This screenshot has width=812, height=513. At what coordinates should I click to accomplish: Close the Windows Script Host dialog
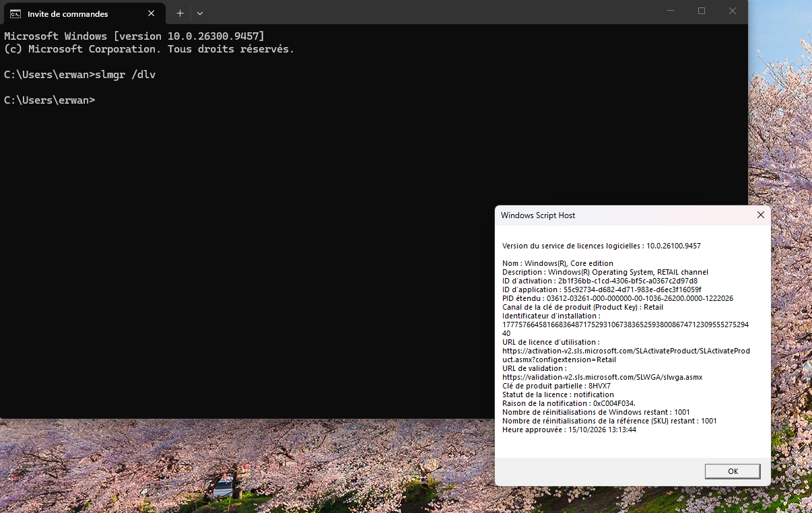(x=760, y=215)
